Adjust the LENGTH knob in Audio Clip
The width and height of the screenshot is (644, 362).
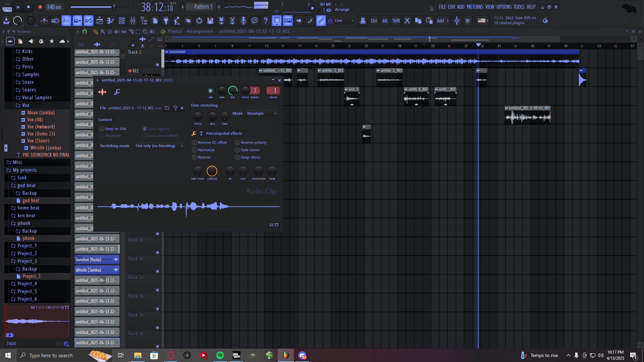pyautogui.click(x=212, y=171)
